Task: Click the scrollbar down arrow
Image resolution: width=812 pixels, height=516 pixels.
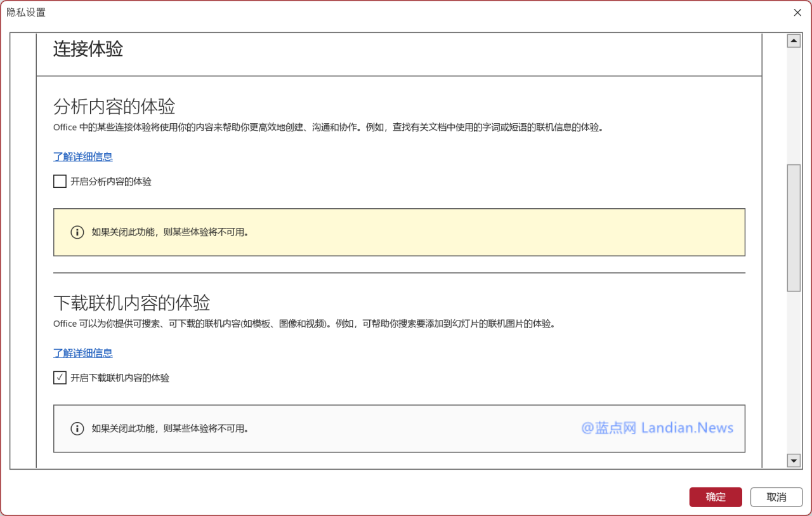Action: (x=794, y=460)
